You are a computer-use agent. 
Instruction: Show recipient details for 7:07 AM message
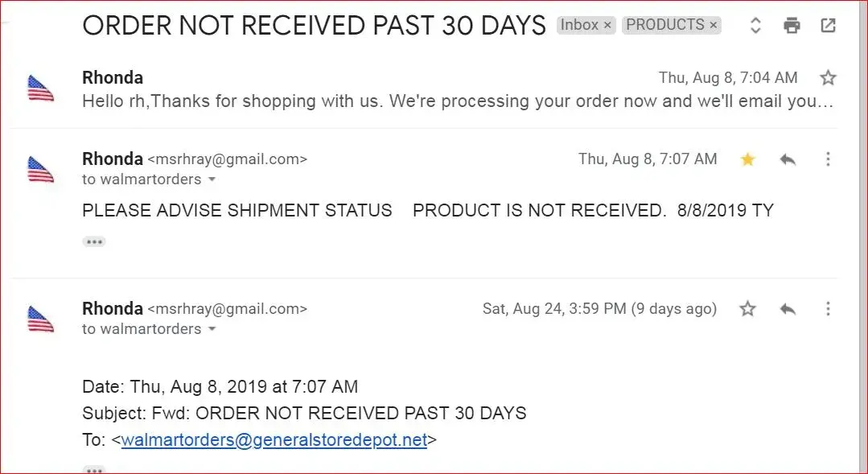212,179
